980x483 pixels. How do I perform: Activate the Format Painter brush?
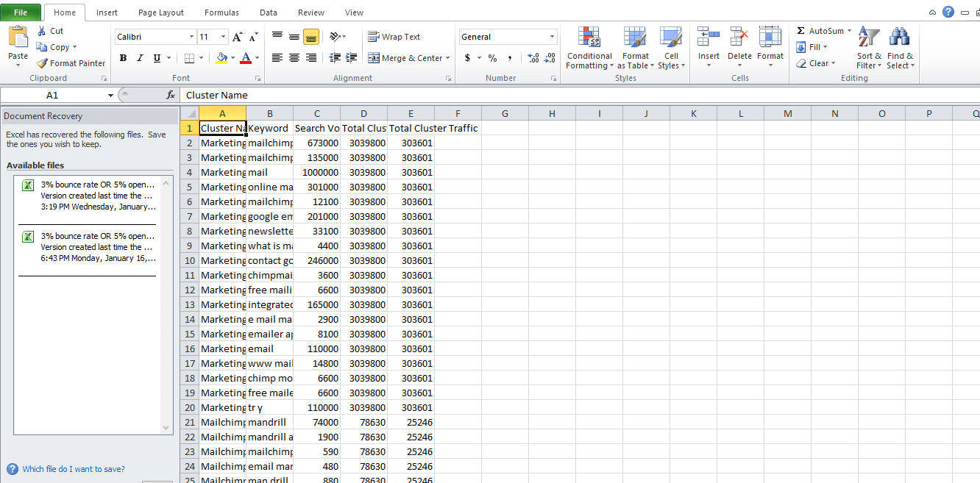pyautogui.click(x=71, y=63)
